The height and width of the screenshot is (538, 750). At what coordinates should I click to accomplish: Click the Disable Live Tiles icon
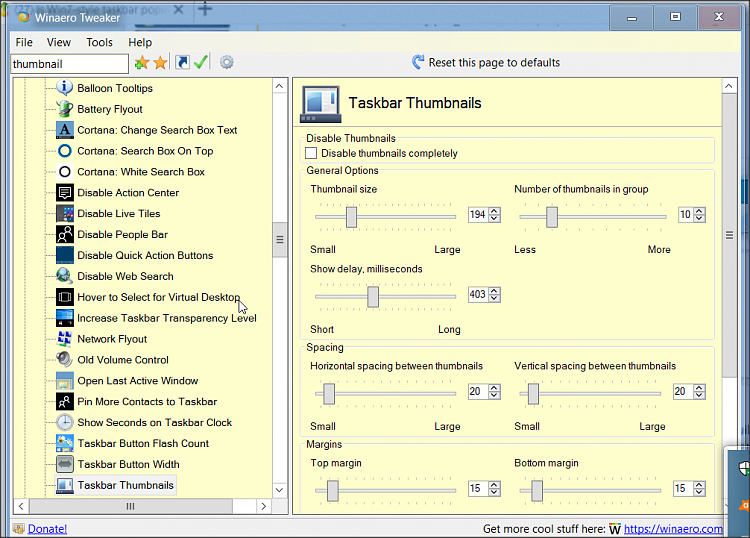coord(65,214)
